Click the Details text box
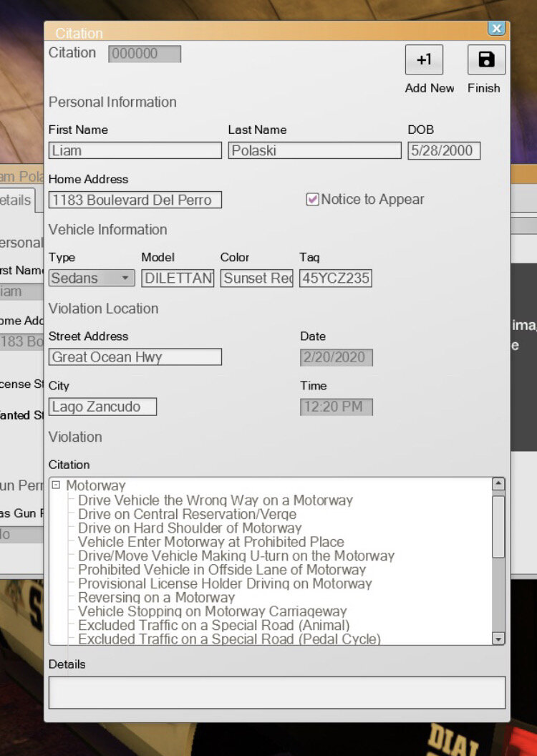The image size is (537, 756). click(x=276, y=692)
